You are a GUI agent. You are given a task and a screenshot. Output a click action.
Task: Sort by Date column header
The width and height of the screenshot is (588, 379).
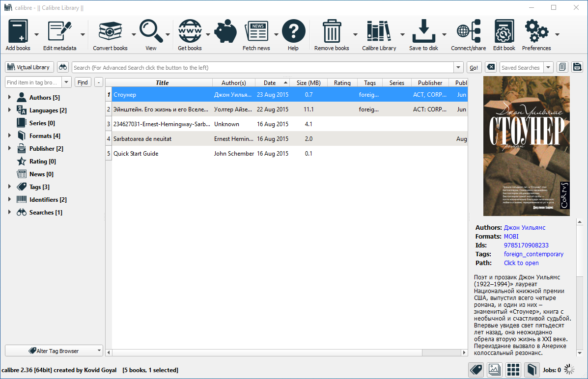click(273, 83)
